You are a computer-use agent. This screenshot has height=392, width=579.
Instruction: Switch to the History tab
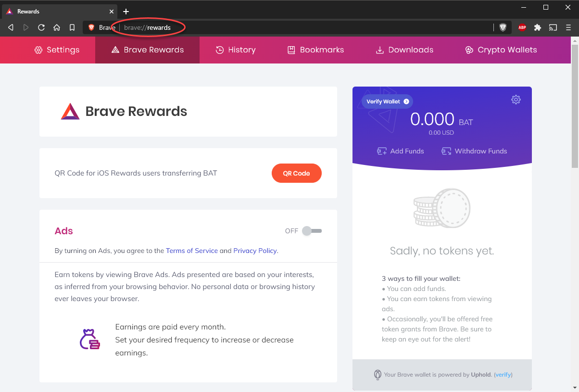click(x=236, y=50)
